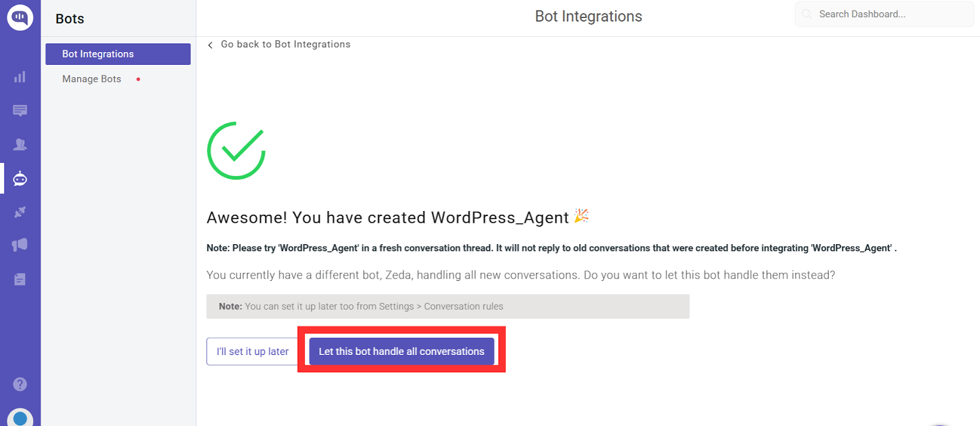Go back to Bot Integrations link
Screen dimensions: 980x426
[285, 44]
